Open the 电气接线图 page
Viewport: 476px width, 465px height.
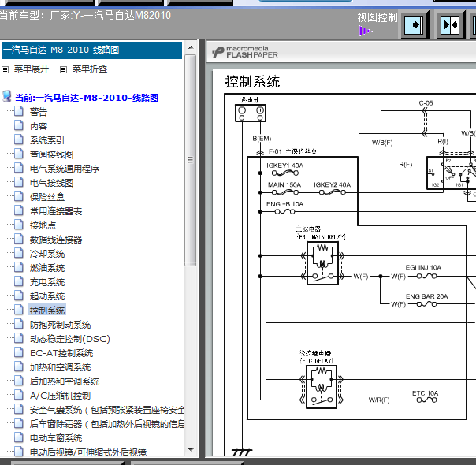(x=51, y=183)
